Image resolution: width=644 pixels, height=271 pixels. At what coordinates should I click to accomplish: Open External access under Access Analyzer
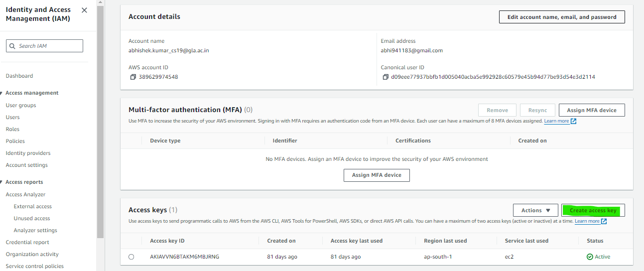pyautogui.click(x=33, y=207)
